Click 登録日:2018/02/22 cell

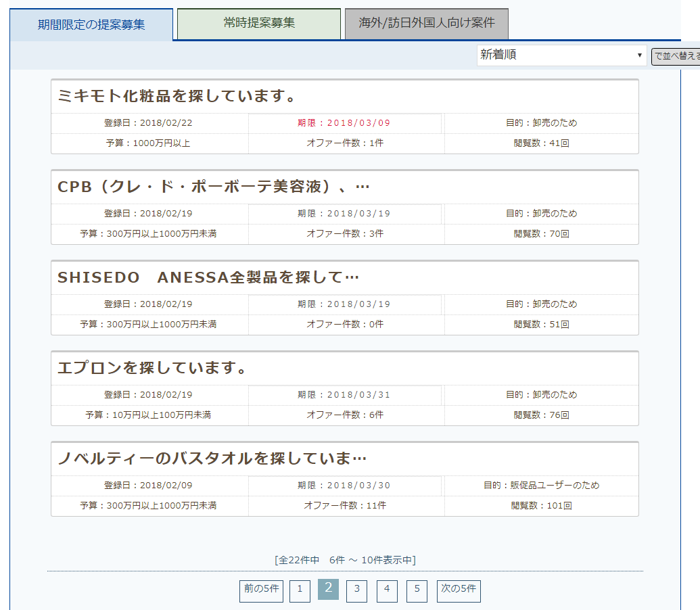point(148,123)
